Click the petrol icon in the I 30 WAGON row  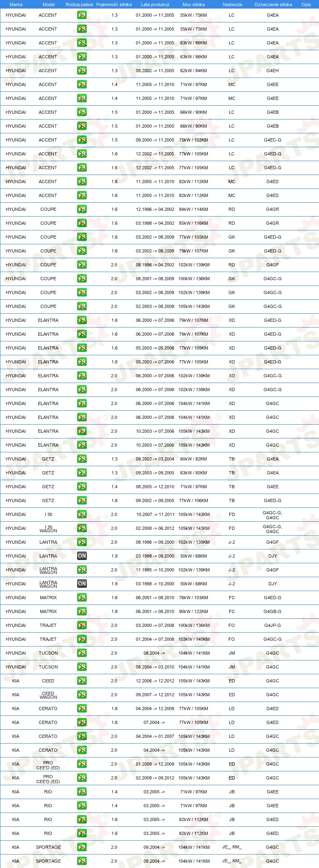[82, 528]
